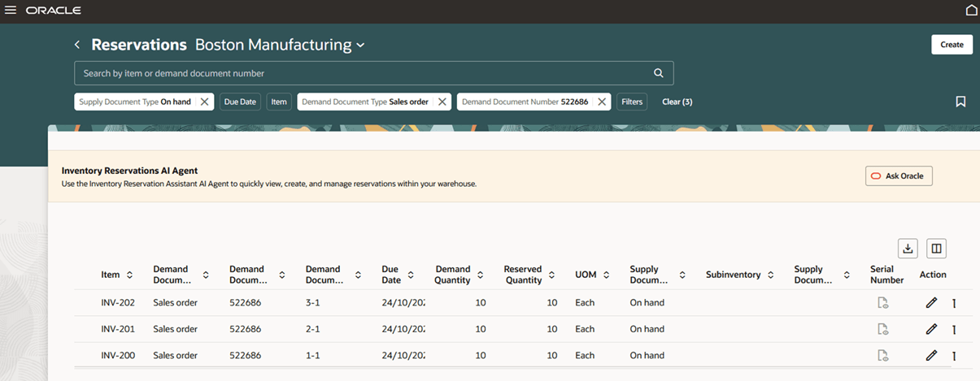
Task: Download the reservations table
Action: point(908,249)
